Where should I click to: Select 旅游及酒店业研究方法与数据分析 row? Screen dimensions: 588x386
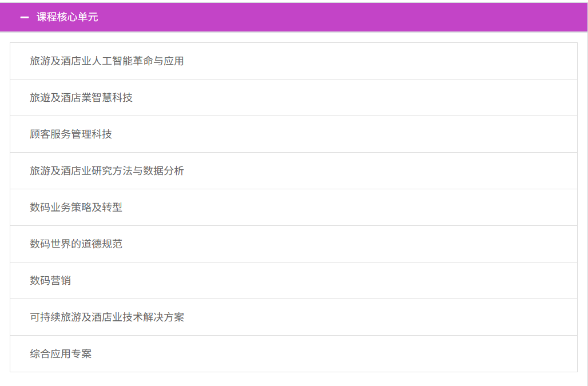coord(293,171)
